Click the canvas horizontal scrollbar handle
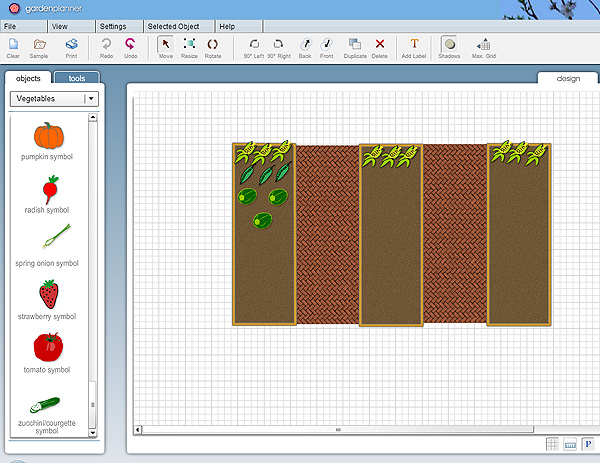 (x=338, y=430)
